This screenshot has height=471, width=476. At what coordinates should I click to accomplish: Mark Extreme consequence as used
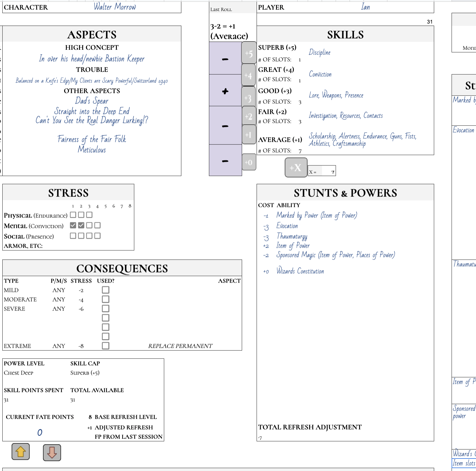pos(105,346)
